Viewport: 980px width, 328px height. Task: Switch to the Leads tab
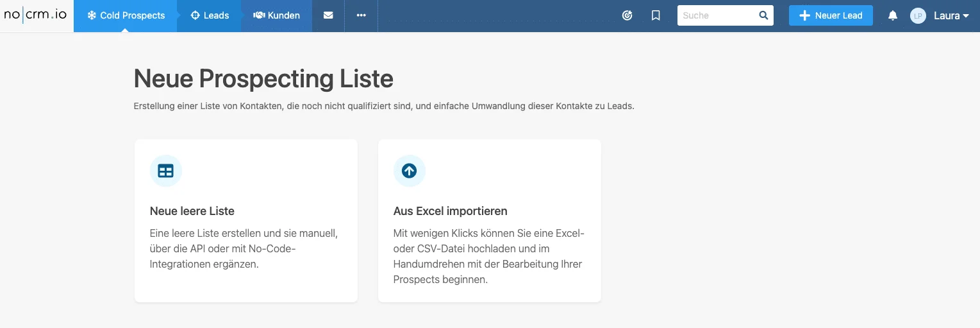[210, 15]
